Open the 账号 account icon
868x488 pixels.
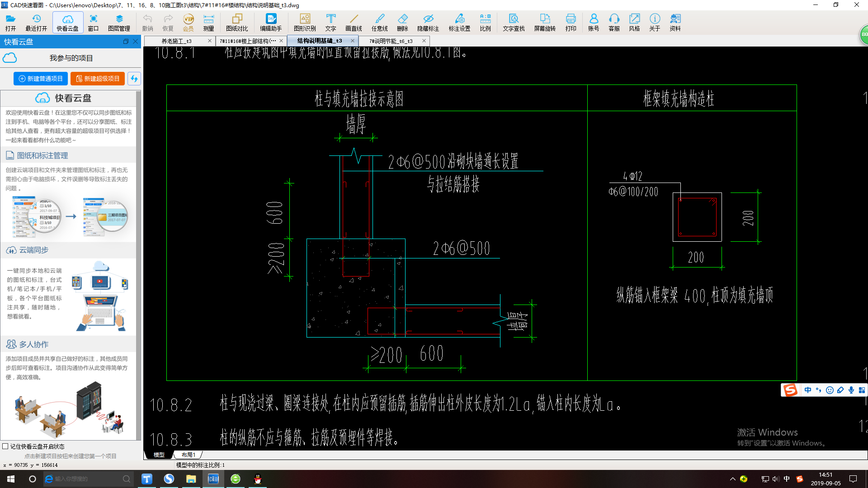594,22
